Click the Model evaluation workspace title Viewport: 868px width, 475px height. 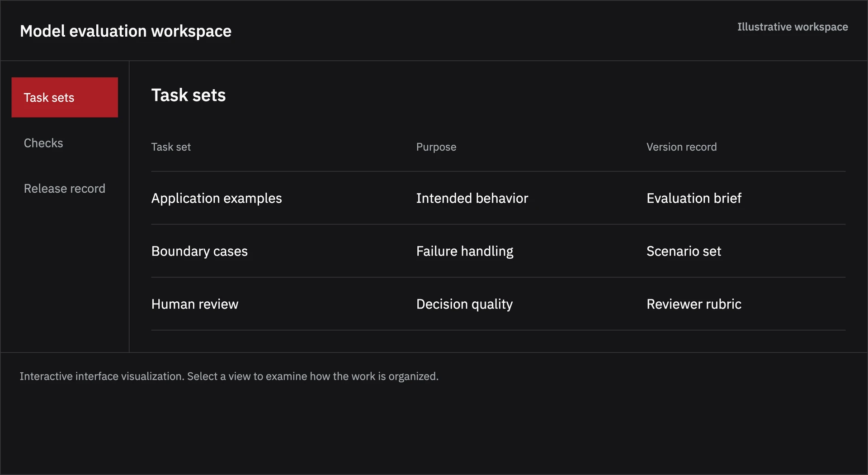point(126,31)
